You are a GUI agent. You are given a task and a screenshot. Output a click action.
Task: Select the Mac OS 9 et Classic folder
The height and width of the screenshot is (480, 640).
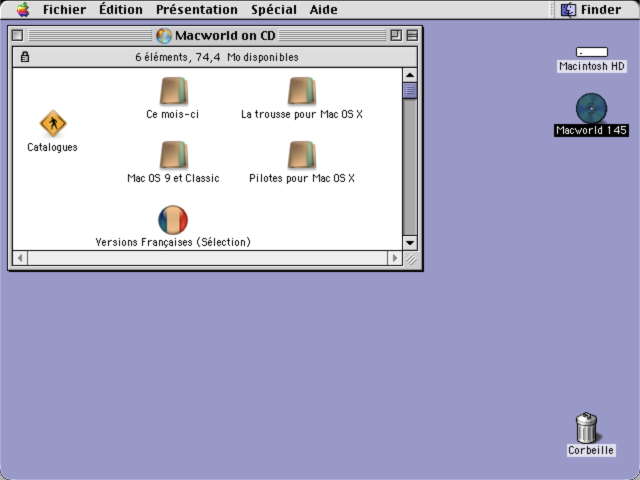[174, 155]
